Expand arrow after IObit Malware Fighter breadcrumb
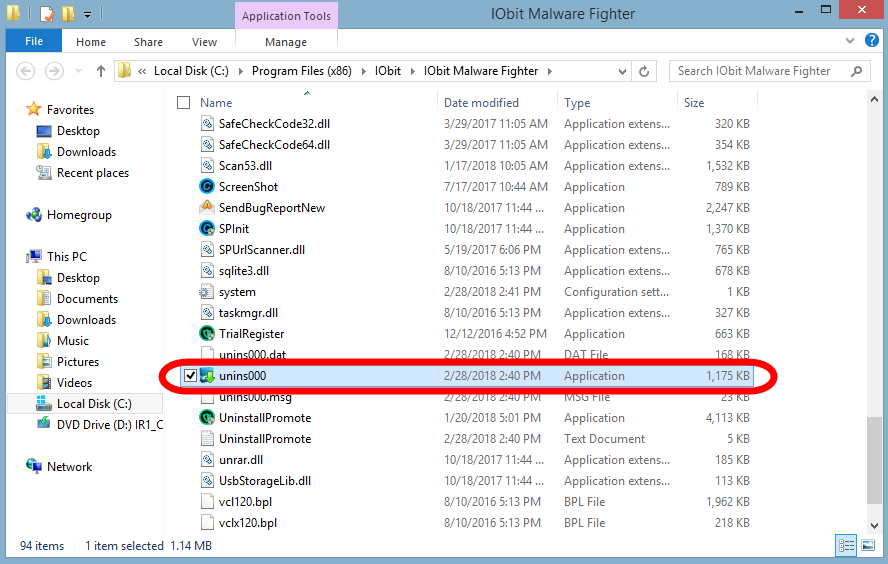888x564 pixels. [x=549, y=71]
